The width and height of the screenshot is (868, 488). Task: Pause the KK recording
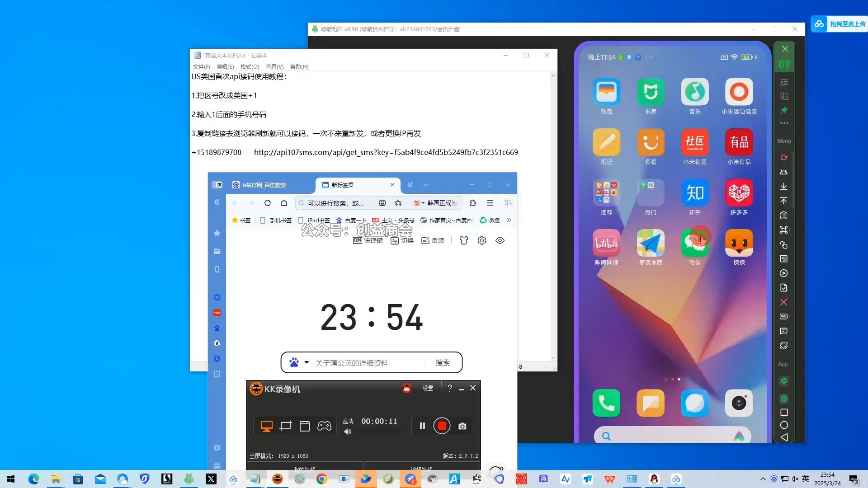pyautogui.click(x=422, y=426)
